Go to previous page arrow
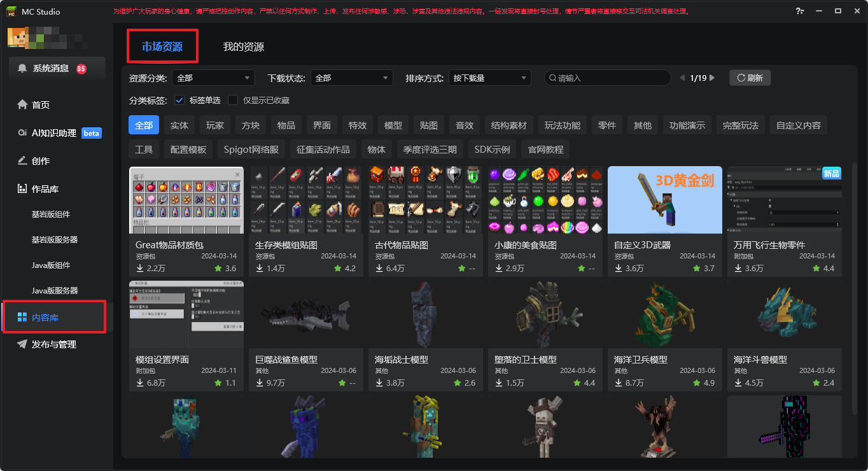This screenshot has width=868, height=471. pyautogui.click(x=682, y=78)
